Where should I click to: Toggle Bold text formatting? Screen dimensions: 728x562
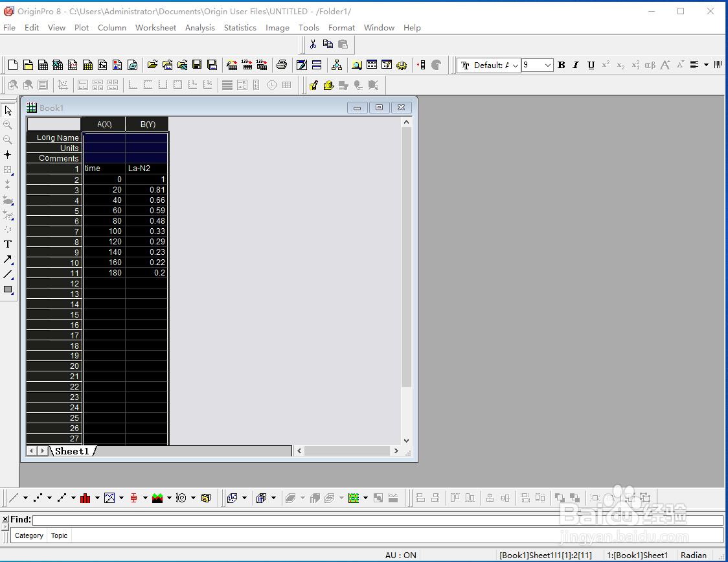[x=562, y=65]
